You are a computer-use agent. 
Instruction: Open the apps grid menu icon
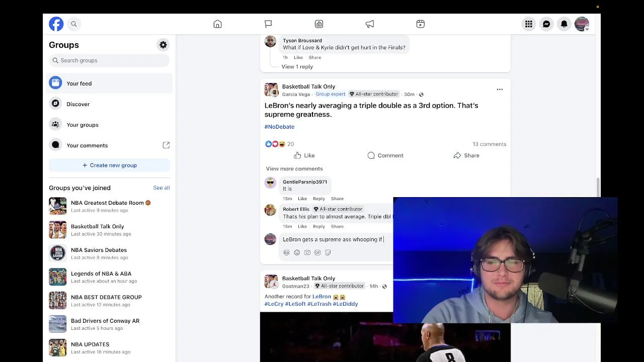529,24
